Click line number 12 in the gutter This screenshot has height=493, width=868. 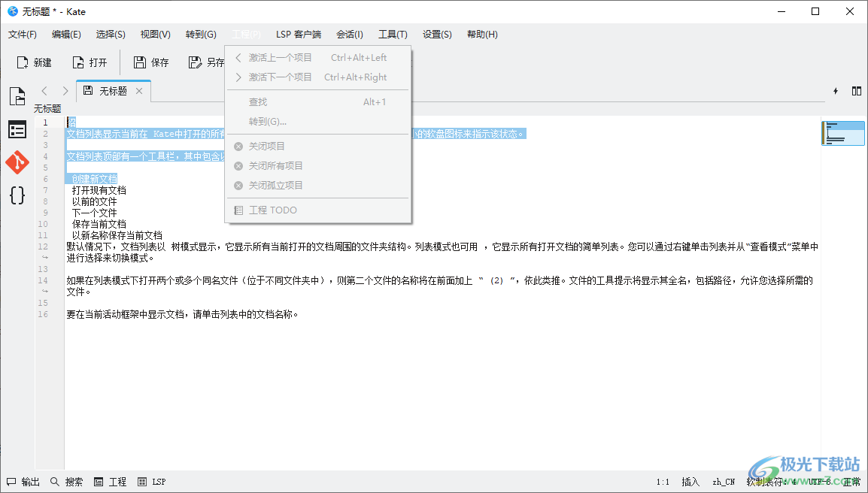click(x=43, y=246)
